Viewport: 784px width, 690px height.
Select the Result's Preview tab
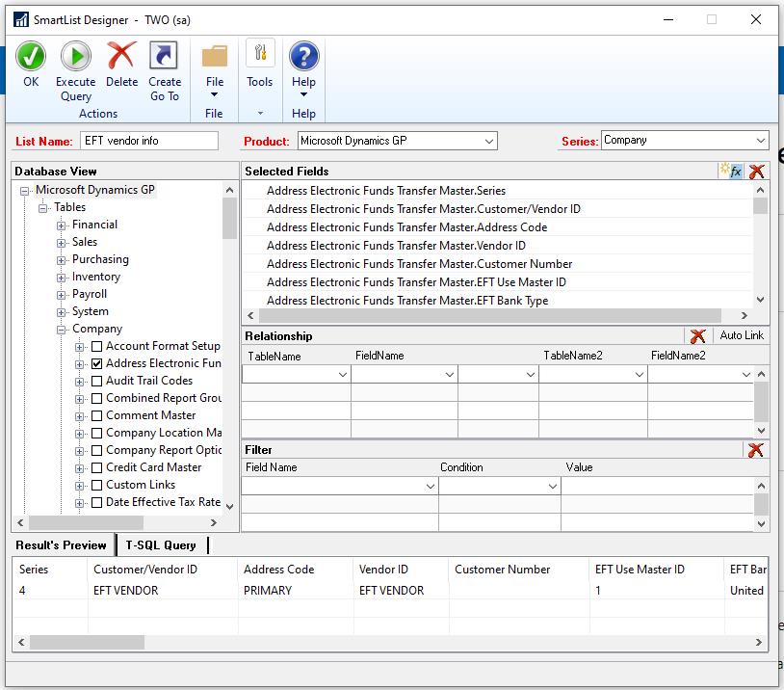pyautogui.click(x=62, y=544)
